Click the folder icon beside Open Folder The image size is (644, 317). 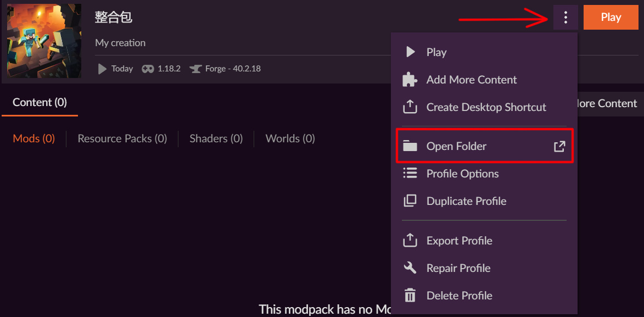(x=410, y=146)
